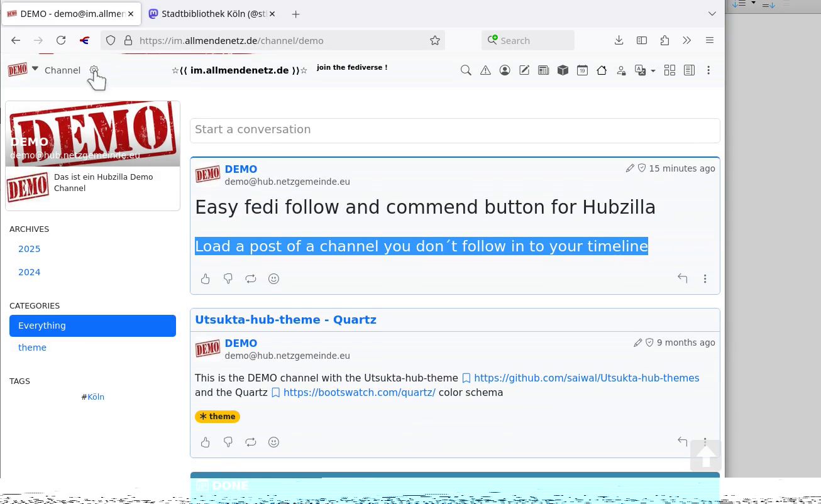Dislike the Easy fedi follow post

228,279
